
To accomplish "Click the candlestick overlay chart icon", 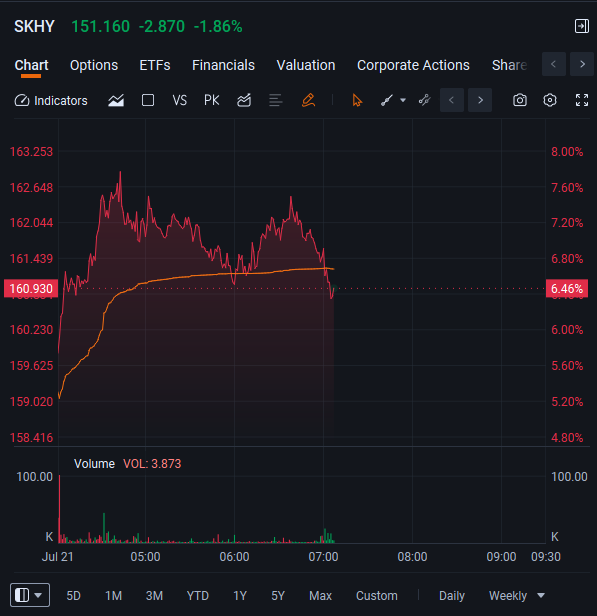I will (244, 101).
